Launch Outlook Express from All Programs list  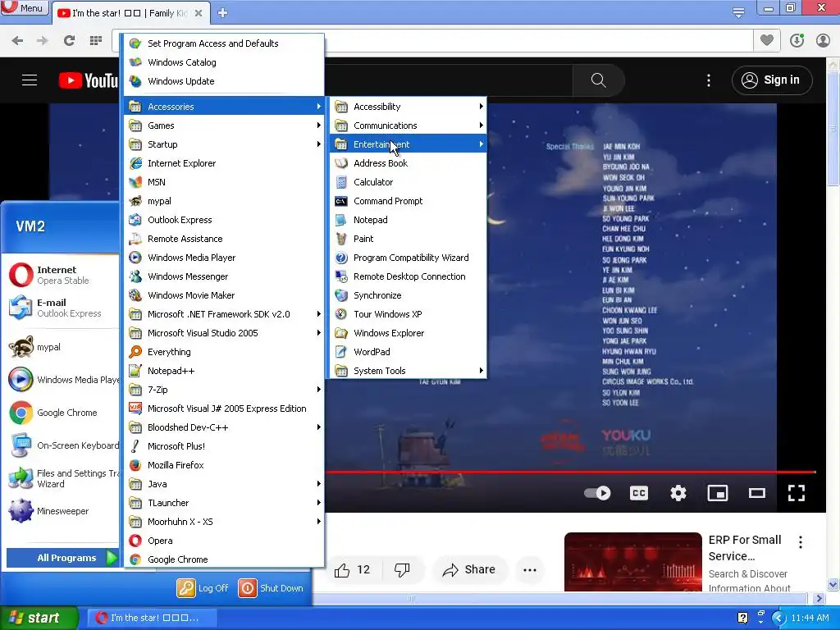[x=224, y=220]
